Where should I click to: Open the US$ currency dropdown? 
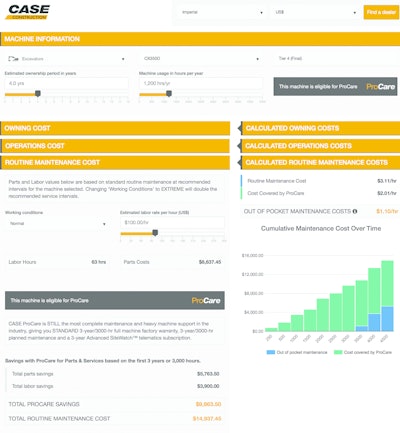[315, 12]
